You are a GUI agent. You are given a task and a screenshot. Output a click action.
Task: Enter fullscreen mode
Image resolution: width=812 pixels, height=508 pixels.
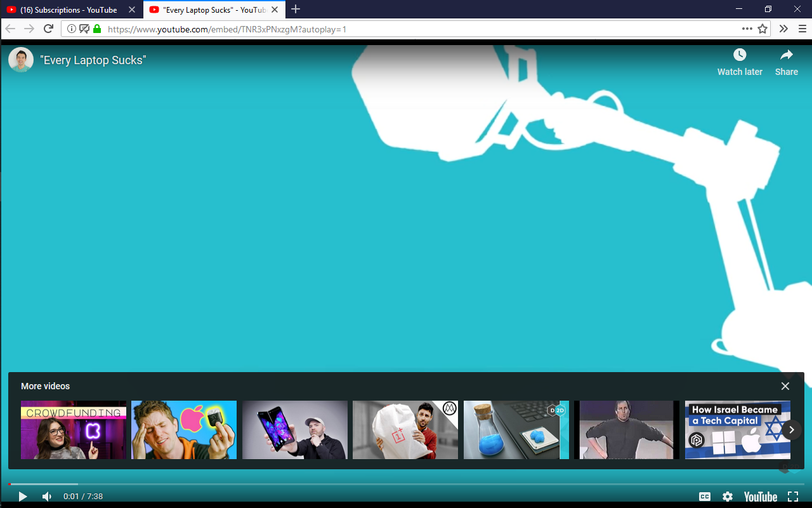click(792, 497)
